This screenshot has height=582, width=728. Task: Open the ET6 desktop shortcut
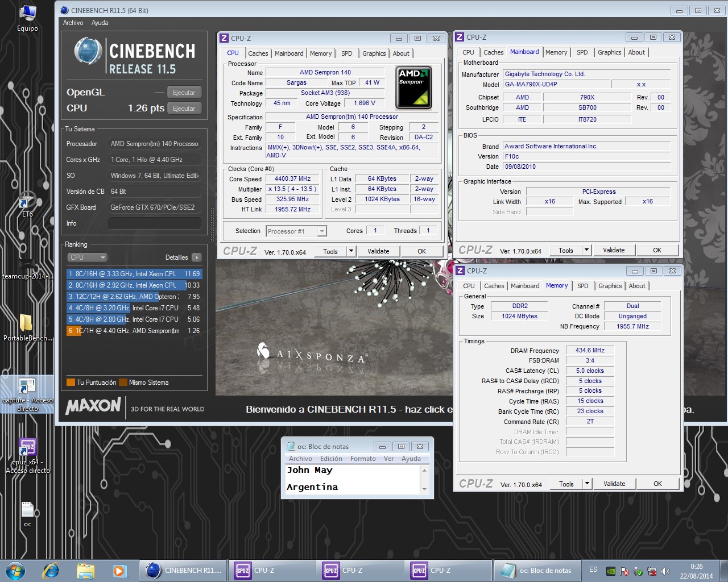(27, 205)
